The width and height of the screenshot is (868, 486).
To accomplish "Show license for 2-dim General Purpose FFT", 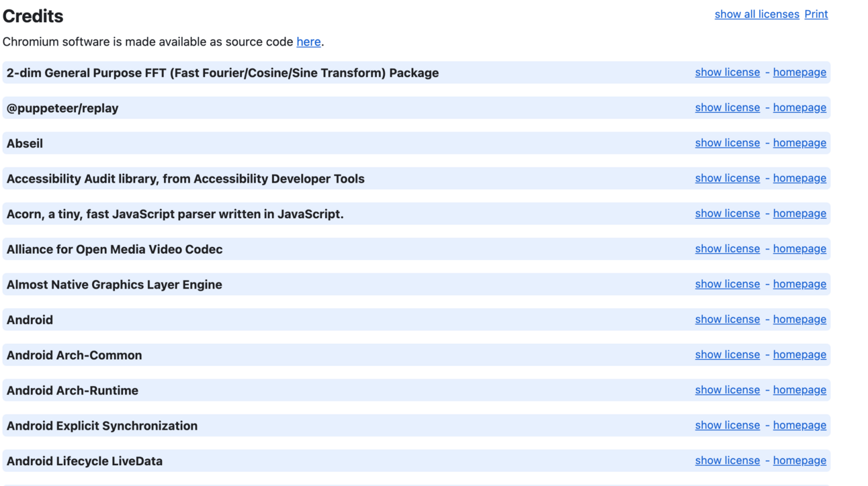I will tap(727, 72).
